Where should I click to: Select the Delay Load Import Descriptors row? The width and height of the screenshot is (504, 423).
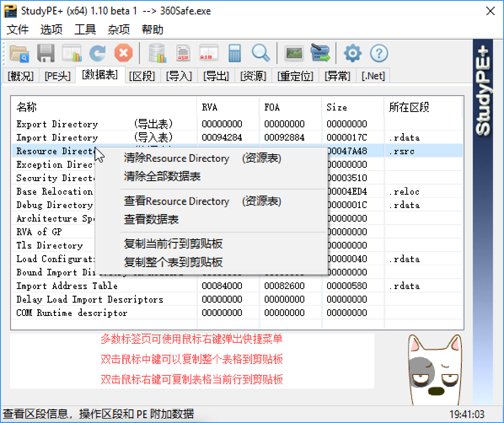(x=237, y=299)
